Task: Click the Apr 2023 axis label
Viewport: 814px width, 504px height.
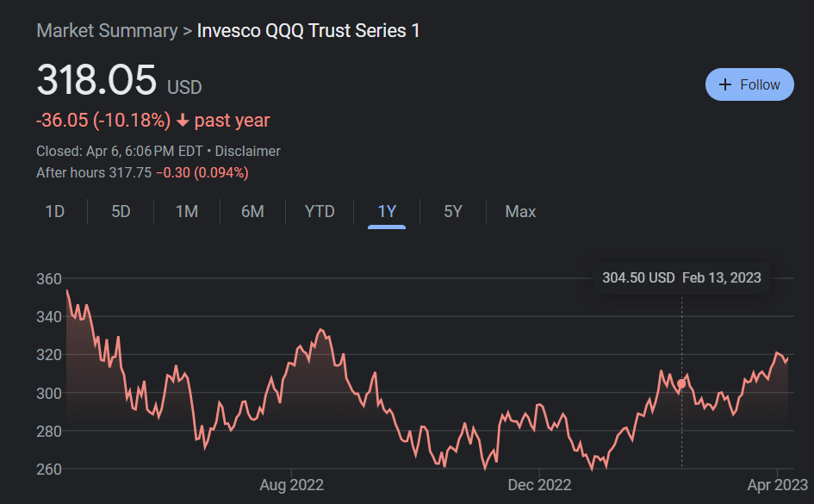Action: [778, 485]
